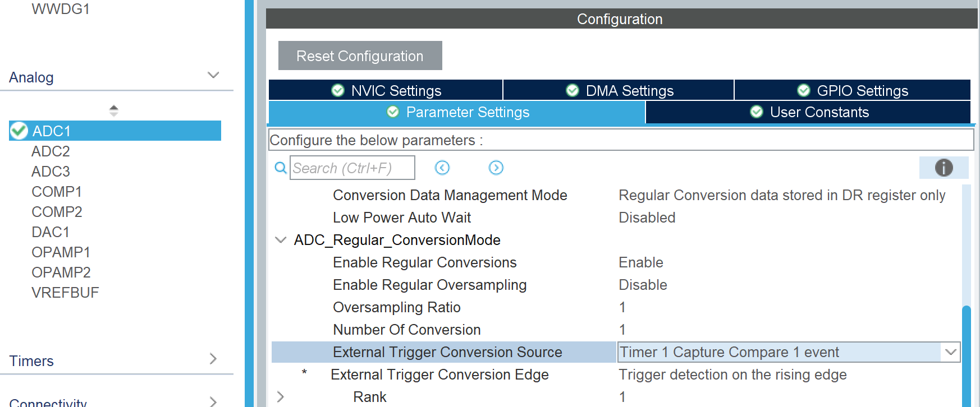980x407 pixels.
Task: Collapse the ADC_Regular_ConversionMode group
Action: [x=281, y=240]
